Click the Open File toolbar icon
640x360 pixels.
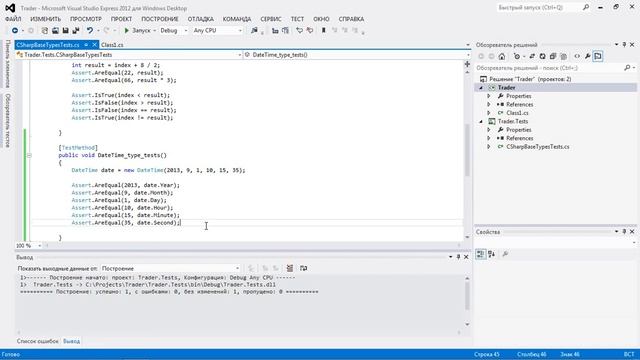click(55, 31)
